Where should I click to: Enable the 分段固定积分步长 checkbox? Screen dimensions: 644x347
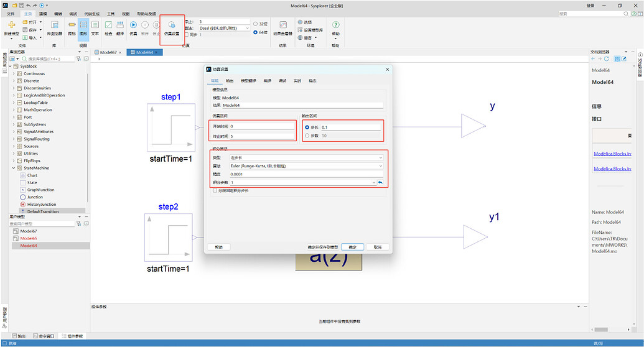pyautogui.click(x=215, y=190)
